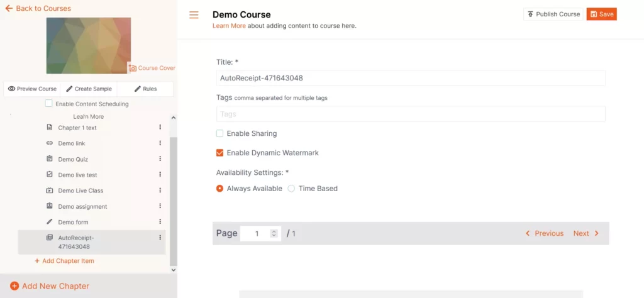The width and height of the screenshot is (644, 298).
Task: Select Demo live test chapter item
Action: 77,175
